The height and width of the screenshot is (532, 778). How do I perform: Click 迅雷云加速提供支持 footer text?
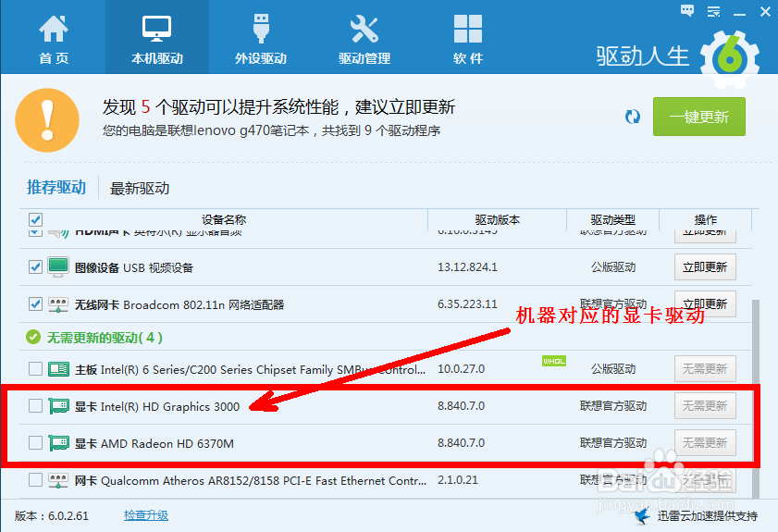coord(708,516)
